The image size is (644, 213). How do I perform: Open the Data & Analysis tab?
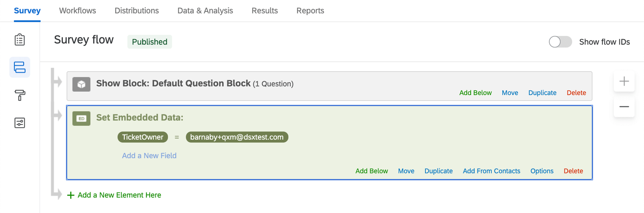(x=205, y=11)
